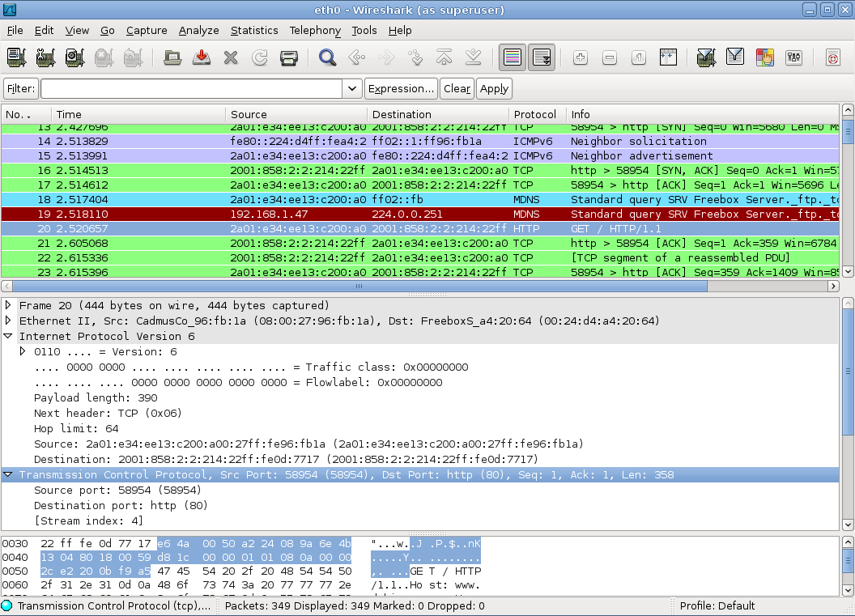Screen dimensions: 855x616
Task: Click the Expression... button
Action: 402,88
